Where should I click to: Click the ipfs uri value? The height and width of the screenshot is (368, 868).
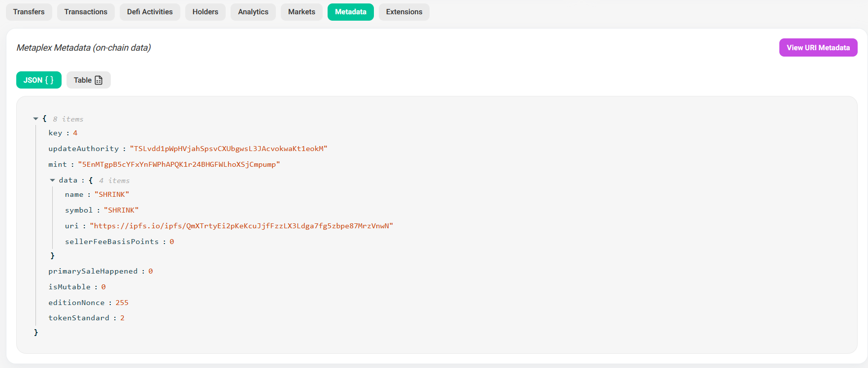241,226
